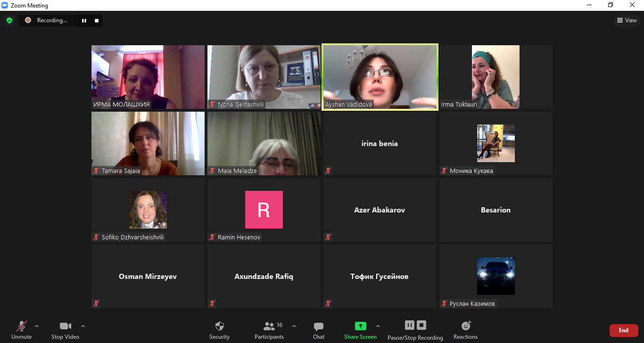Click the red End meeting button
Screen dimensions: 644x343
click(624, 330)
